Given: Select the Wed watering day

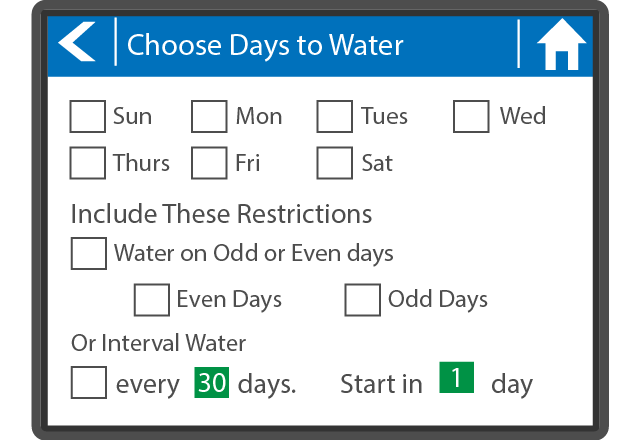Looking at the screenshot, I should tap(471, 116).
